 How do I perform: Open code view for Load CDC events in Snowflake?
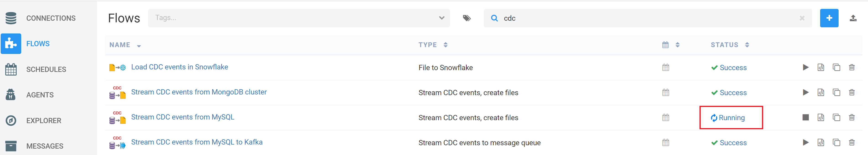[x=821, y=68]
